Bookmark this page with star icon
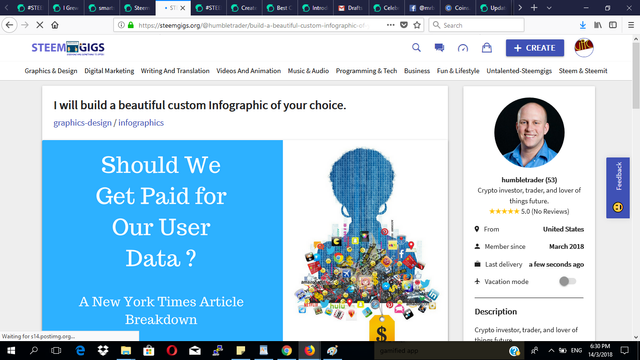The width and height of the screenshot is (640, 360). (x=417, y=25)
